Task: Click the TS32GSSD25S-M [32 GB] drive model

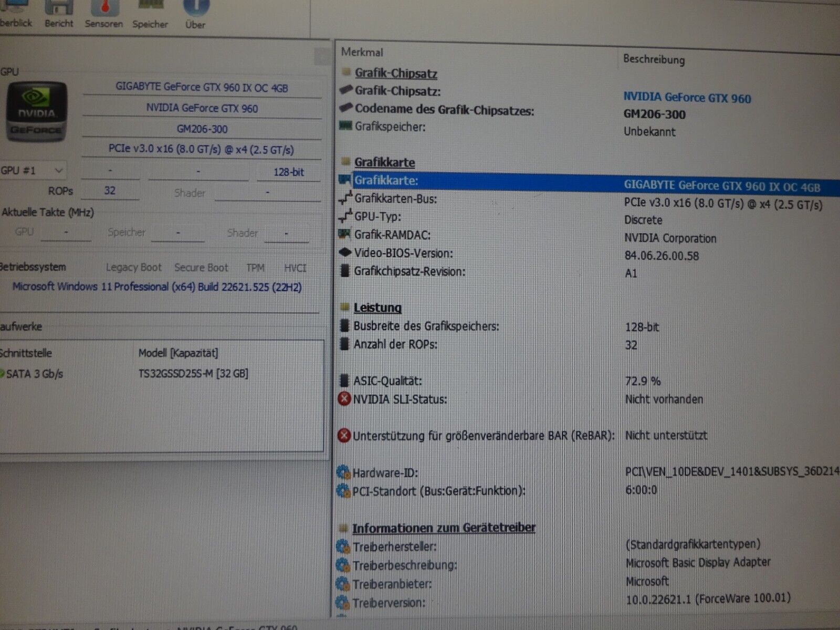Action: tap(193, 373)
